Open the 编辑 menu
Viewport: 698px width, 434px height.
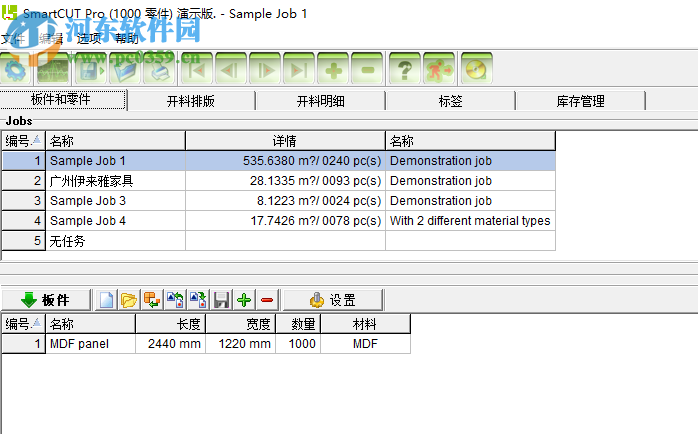pos(51,39)
